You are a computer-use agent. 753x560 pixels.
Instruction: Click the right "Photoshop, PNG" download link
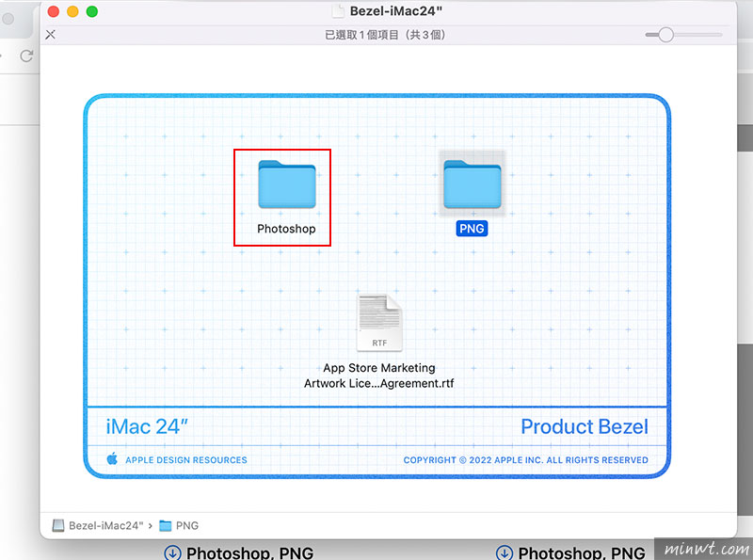pos(581,552)
